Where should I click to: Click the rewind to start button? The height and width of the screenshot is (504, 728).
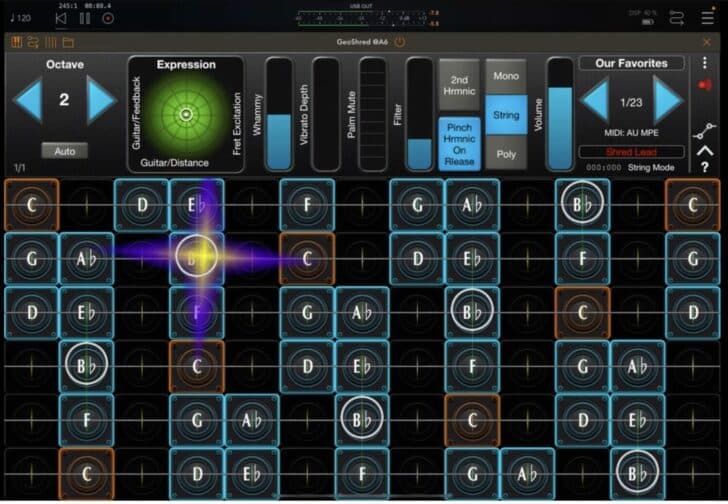point(61,17)
